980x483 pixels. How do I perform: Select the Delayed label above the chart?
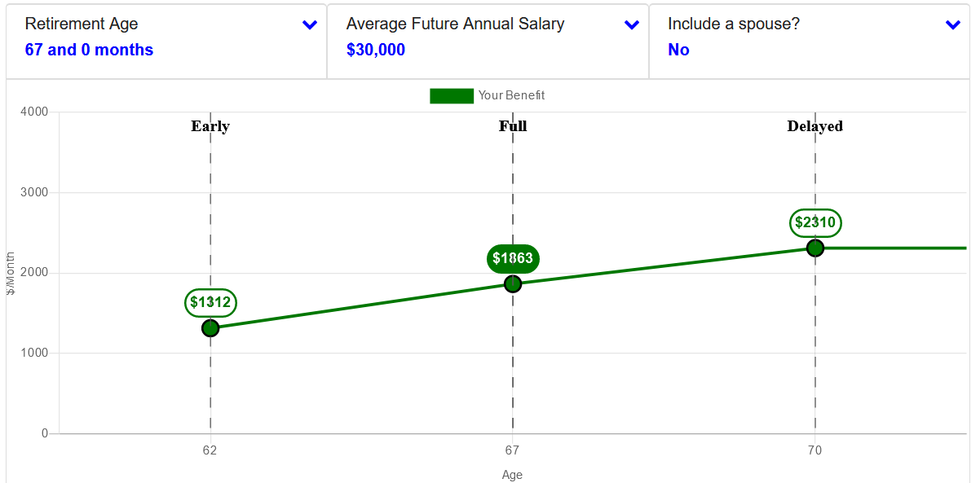[815, 126]
